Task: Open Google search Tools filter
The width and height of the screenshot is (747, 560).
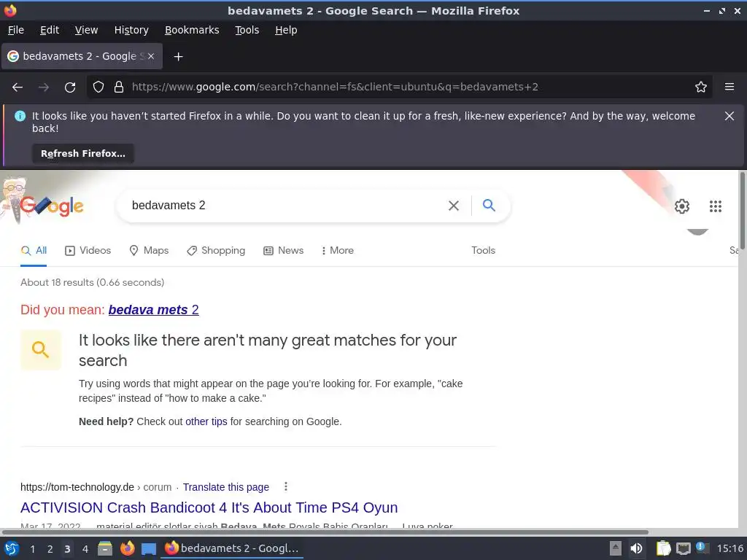Action: (483, 251)
